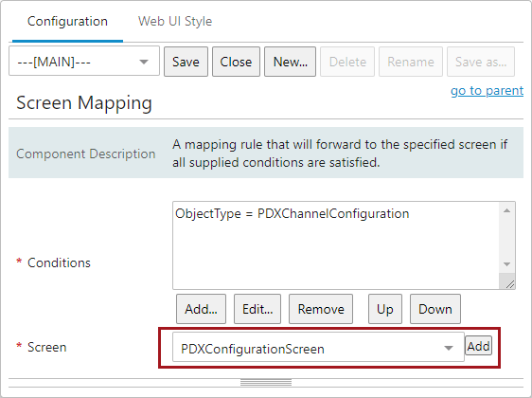The width and height of the screenshot is (532, 398).
Task: Click the Close button in the toolbar
Action: (236, 62)
